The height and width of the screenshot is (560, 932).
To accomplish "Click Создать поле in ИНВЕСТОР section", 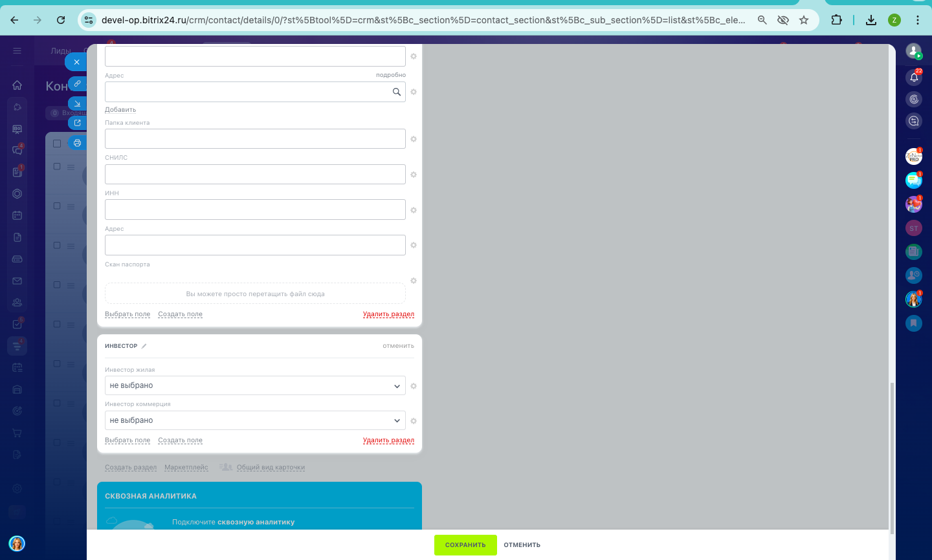I will (180, 440).
